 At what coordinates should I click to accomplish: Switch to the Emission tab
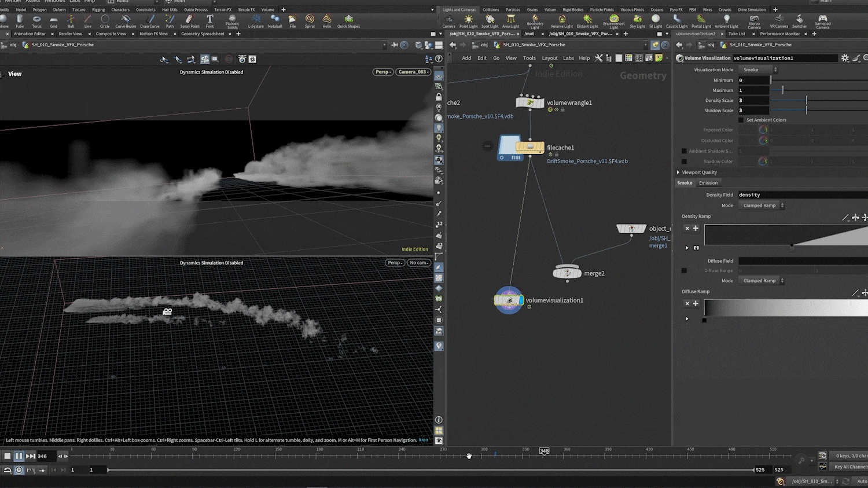[x=708, y=183]
